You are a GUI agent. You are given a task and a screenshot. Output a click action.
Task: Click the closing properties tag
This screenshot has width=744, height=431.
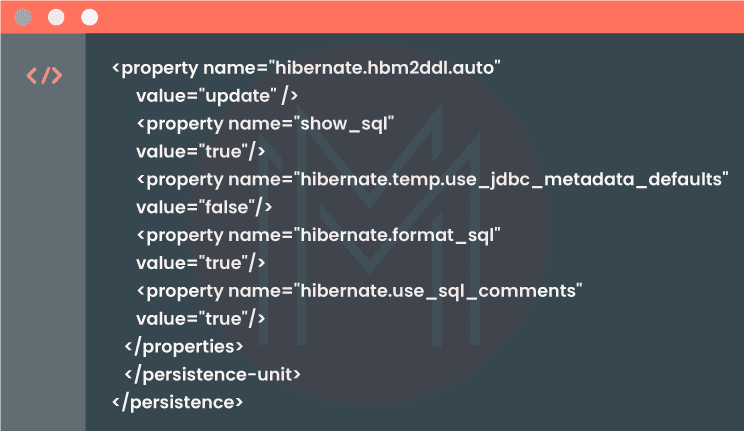(x=184, y=346)
